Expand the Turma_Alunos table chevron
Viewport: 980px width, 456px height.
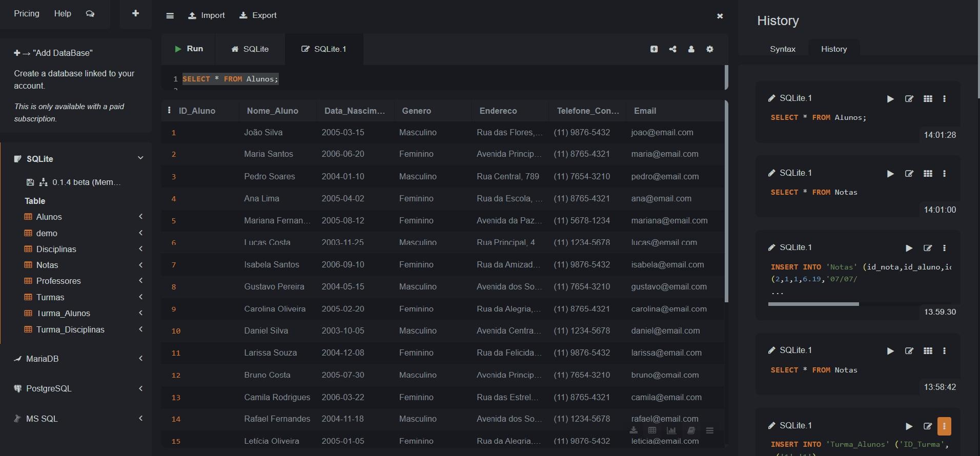[140, 313]
